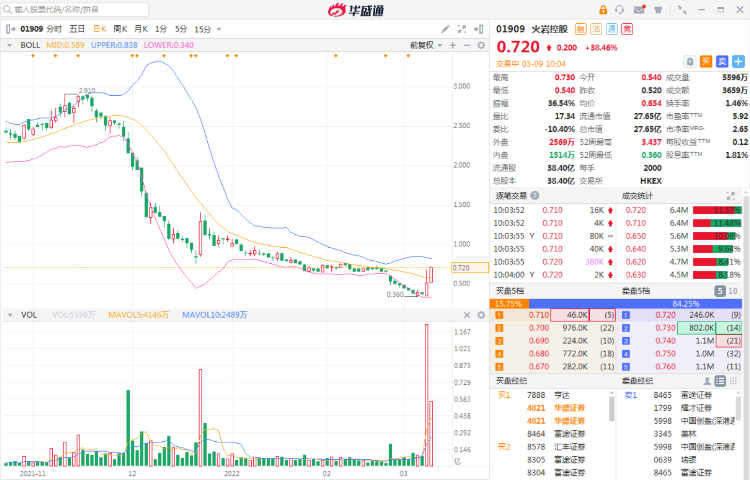Screen dimensions: 750x480
Task: Select the 月K monthly candlestick tab
Action: click(x=141, y=29)
